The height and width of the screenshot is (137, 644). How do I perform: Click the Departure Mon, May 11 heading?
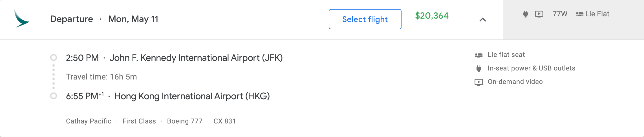(104, 19)
